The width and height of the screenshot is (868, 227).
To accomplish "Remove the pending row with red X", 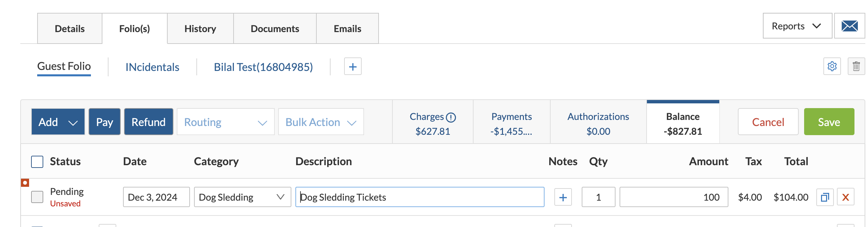I will tap(845, 197).
